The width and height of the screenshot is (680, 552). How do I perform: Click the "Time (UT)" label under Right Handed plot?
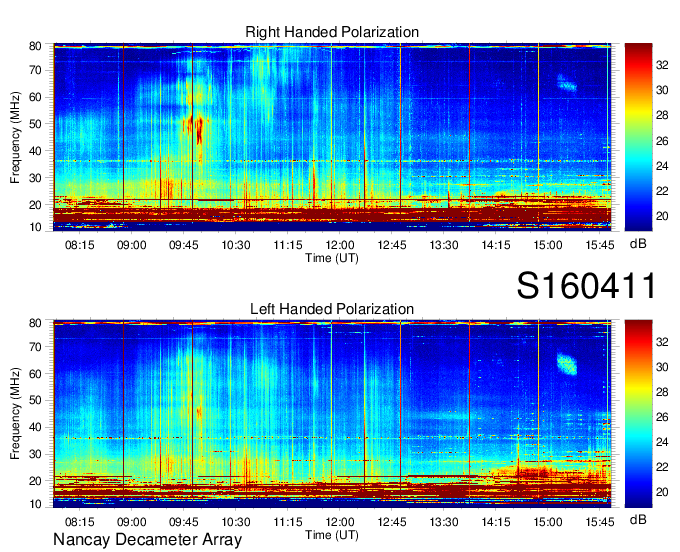332,258
